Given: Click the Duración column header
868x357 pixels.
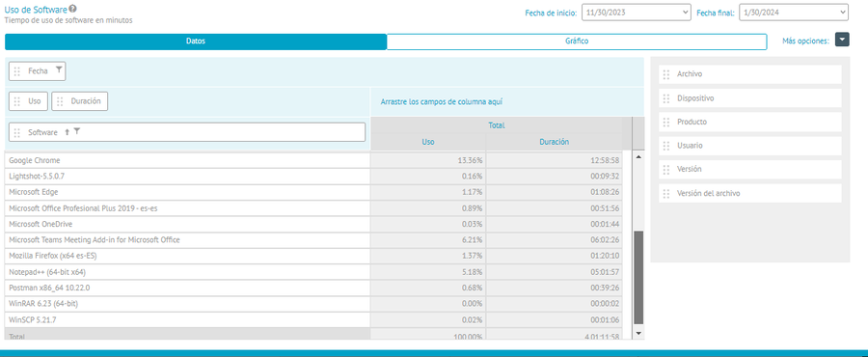Looking at the screenshot, I should 555,142.
